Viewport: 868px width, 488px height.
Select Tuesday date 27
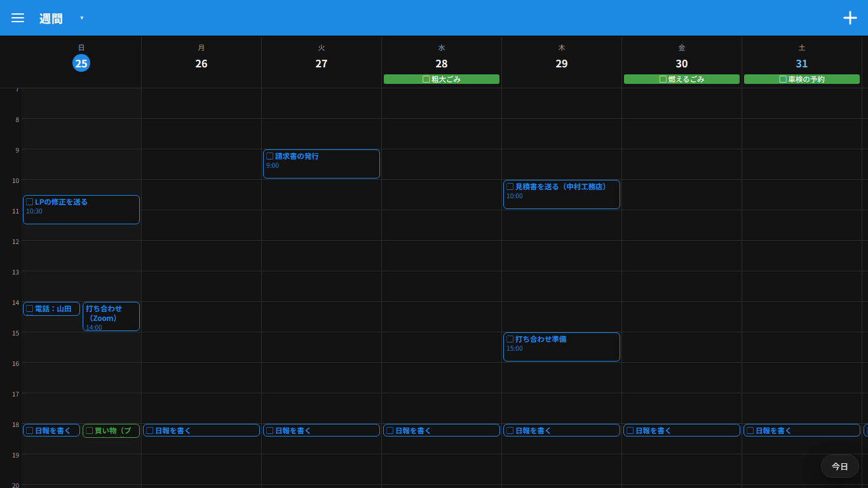(322, 64)
